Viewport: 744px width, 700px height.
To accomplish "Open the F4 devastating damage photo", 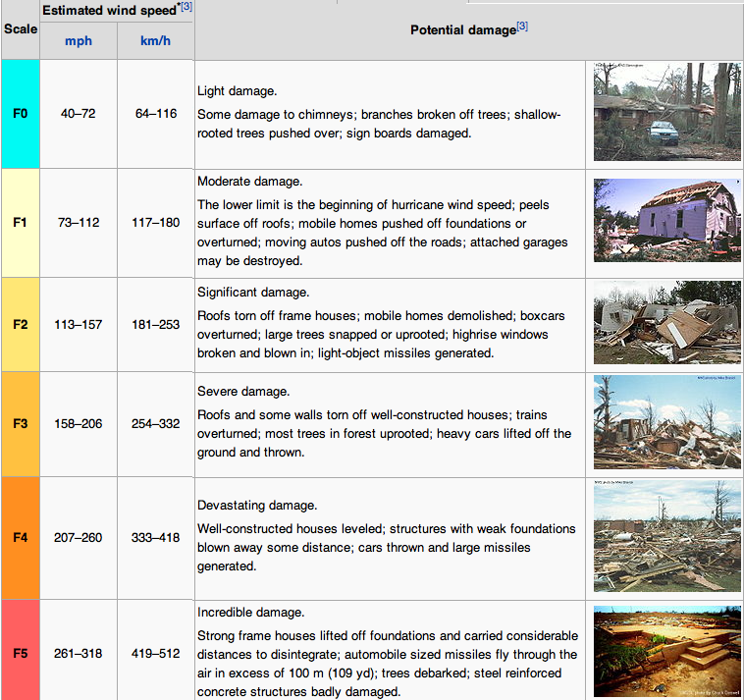I will point(666,536).
